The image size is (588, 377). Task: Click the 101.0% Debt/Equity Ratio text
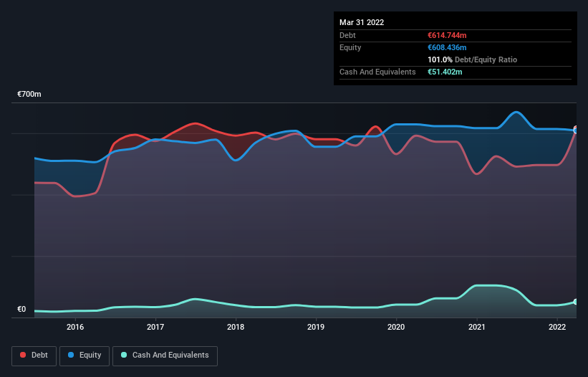(472, 59)
